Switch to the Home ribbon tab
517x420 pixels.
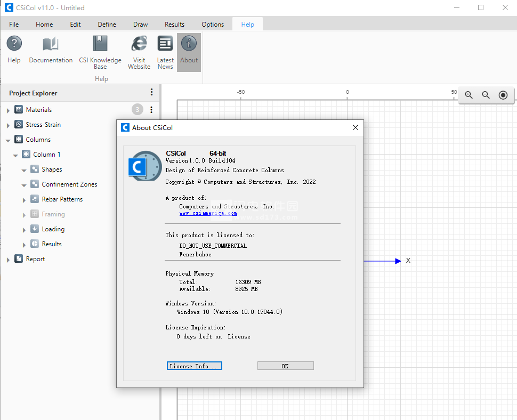[x=44, y=25]
